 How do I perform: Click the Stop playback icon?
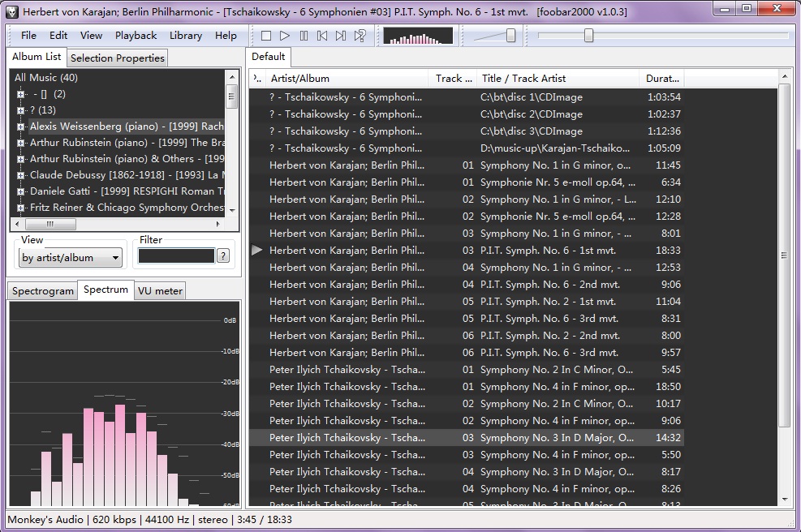click(265, 35)
